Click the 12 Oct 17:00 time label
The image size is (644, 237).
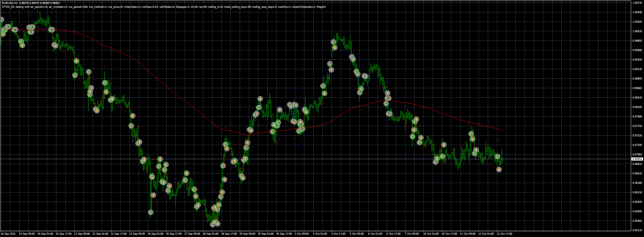504,234
